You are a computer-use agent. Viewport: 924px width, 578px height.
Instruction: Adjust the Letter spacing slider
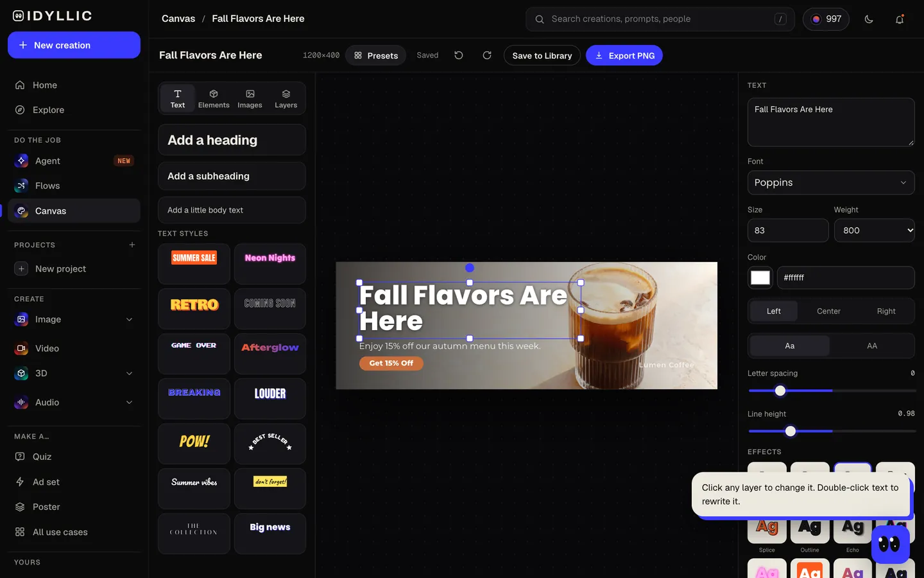click(832, 390)
